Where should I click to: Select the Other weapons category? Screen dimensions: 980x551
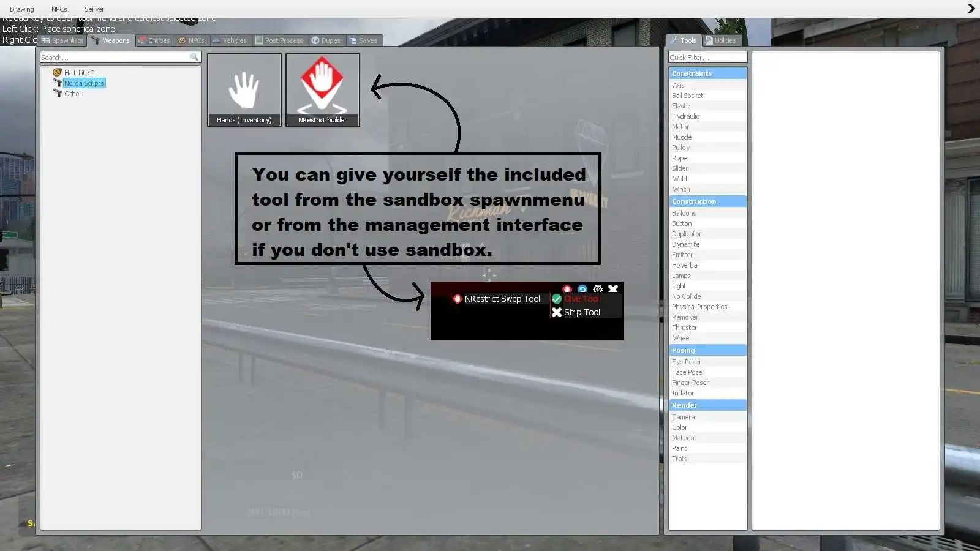[x=72, y=94]
